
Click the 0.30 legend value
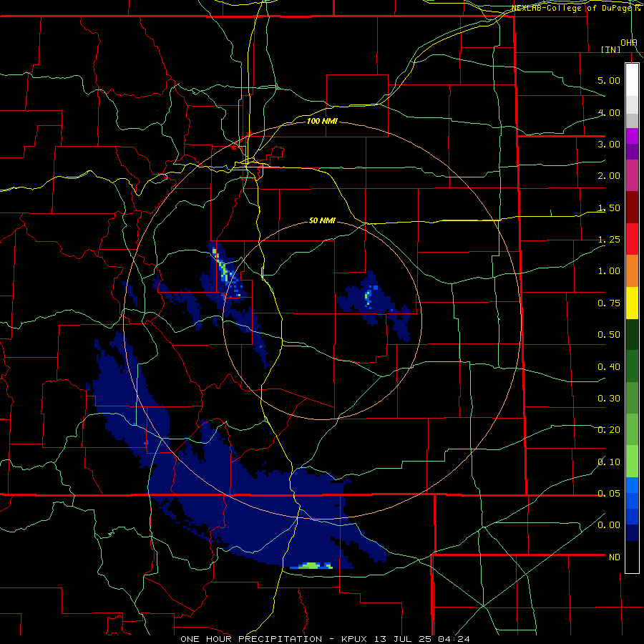[609, 399]
